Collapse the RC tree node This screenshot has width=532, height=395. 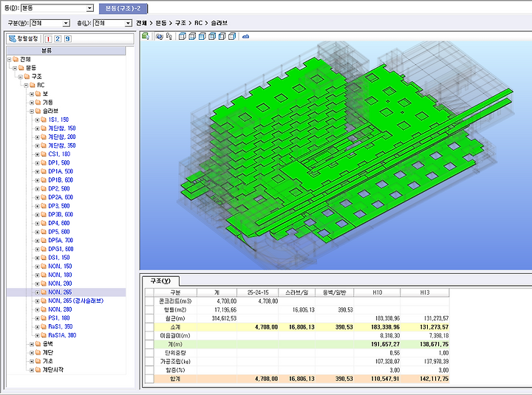[26, 85]
